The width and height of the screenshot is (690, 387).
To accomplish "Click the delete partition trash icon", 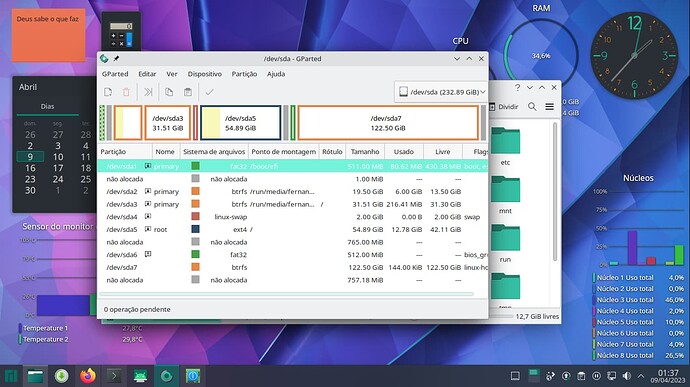I will (126, 92).
